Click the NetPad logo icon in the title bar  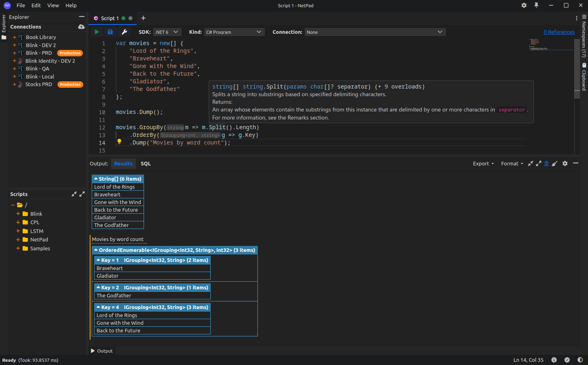[7, 5]
